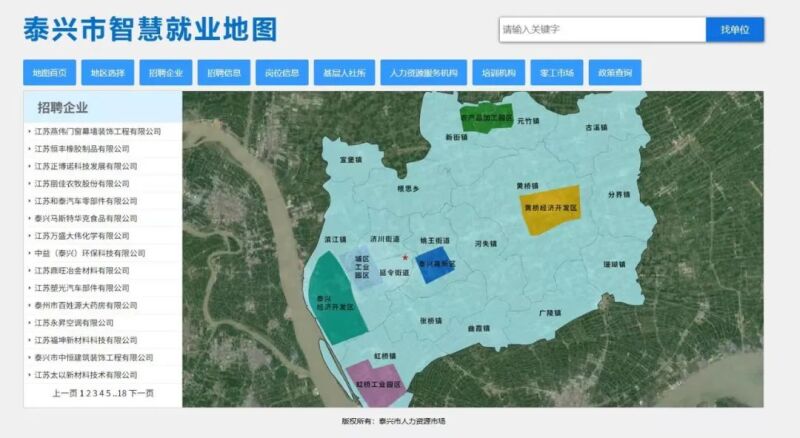This screenshot has height=438, width=800.
Task: Click the 找单位 search button
Action: [734, 30]
